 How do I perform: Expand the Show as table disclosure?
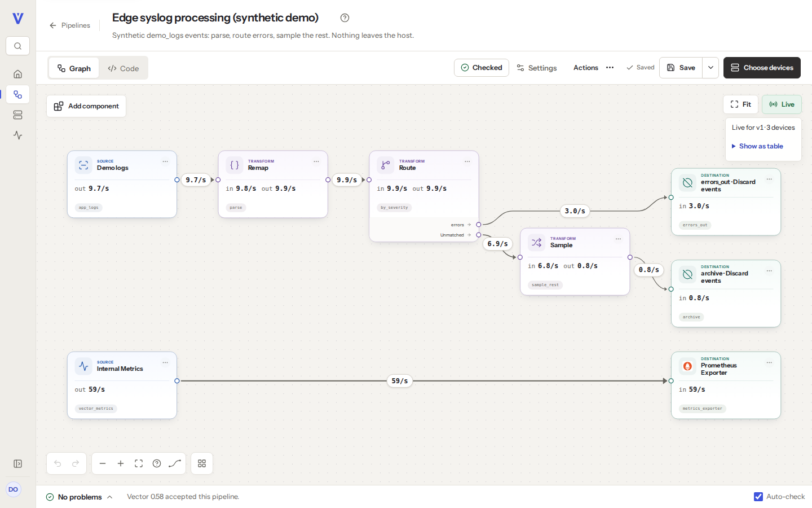(x=757, y=146)
